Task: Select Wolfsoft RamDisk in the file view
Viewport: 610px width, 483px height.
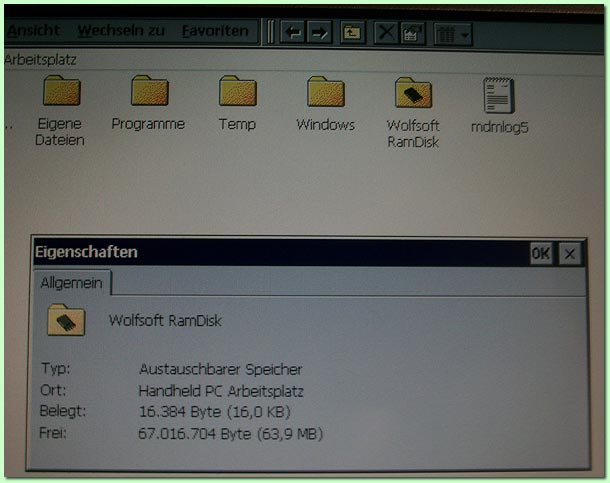Action: coord(413,113)
